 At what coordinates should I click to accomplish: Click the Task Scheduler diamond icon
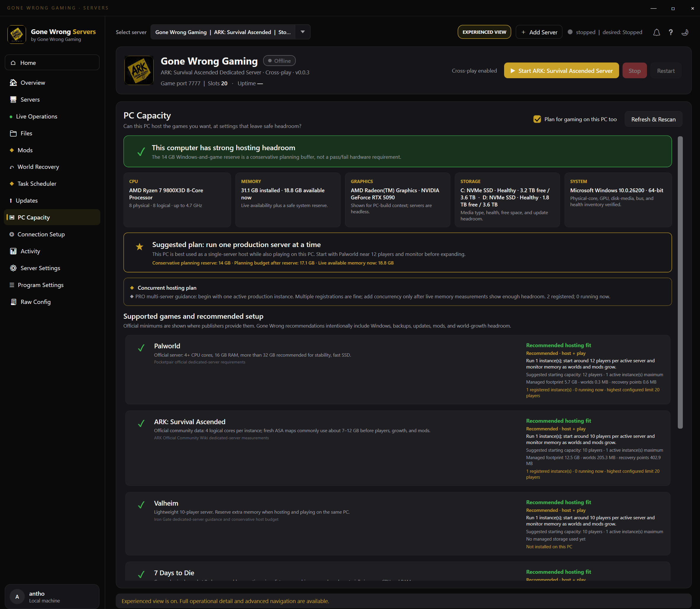pos(12,184)
